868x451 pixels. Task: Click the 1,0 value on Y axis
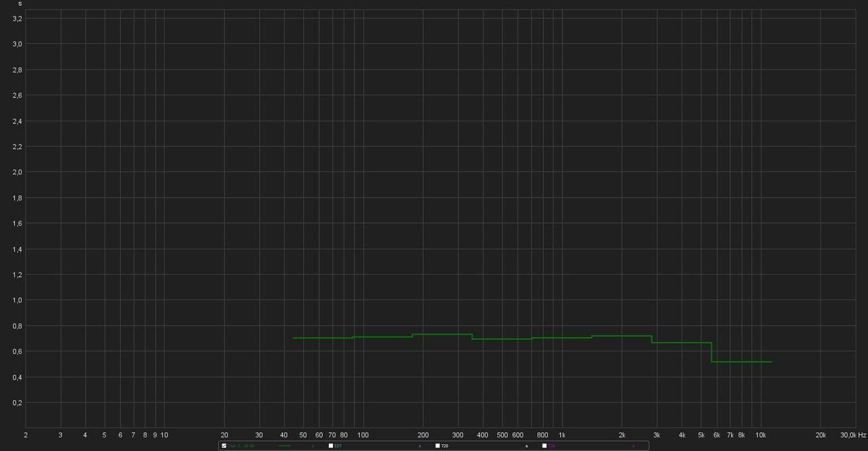click(x=18, y=300)
